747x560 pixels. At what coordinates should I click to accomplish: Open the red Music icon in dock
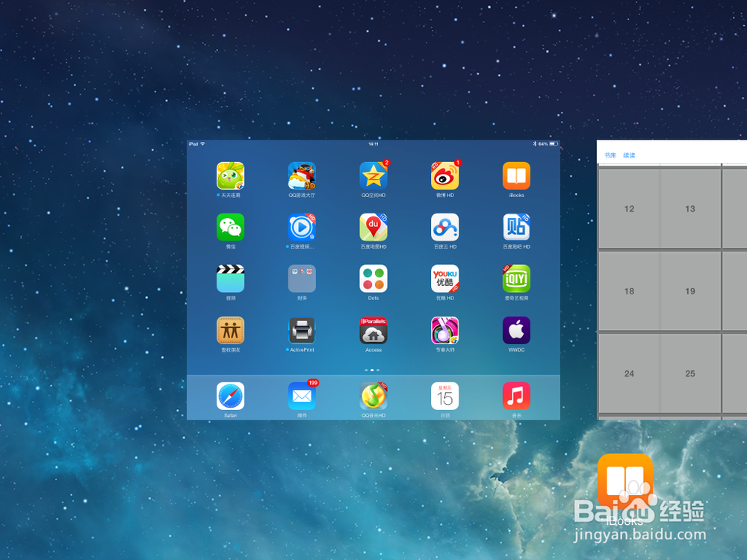pyautogui.click(x=516, y=396)
